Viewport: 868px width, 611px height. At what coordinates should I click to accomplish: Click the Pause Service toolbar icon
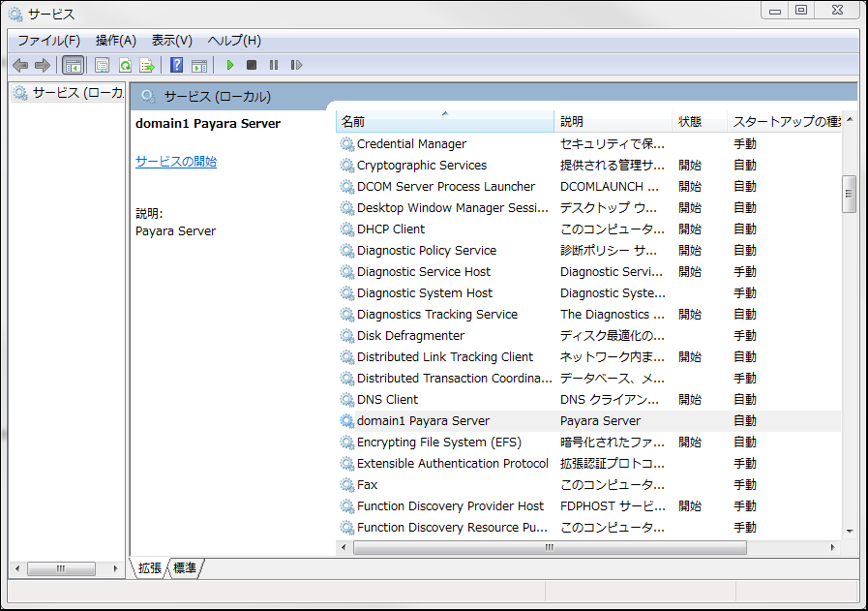[x=274, y=65]
